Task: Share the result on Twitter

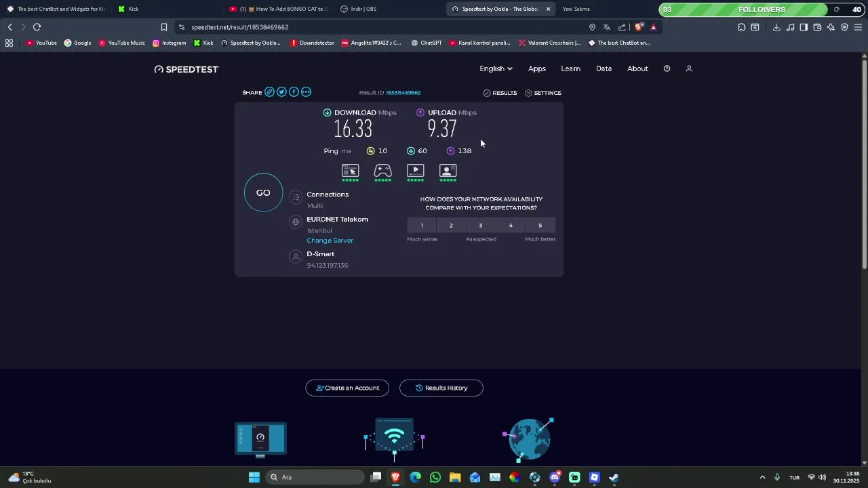Action: (281, 92)
